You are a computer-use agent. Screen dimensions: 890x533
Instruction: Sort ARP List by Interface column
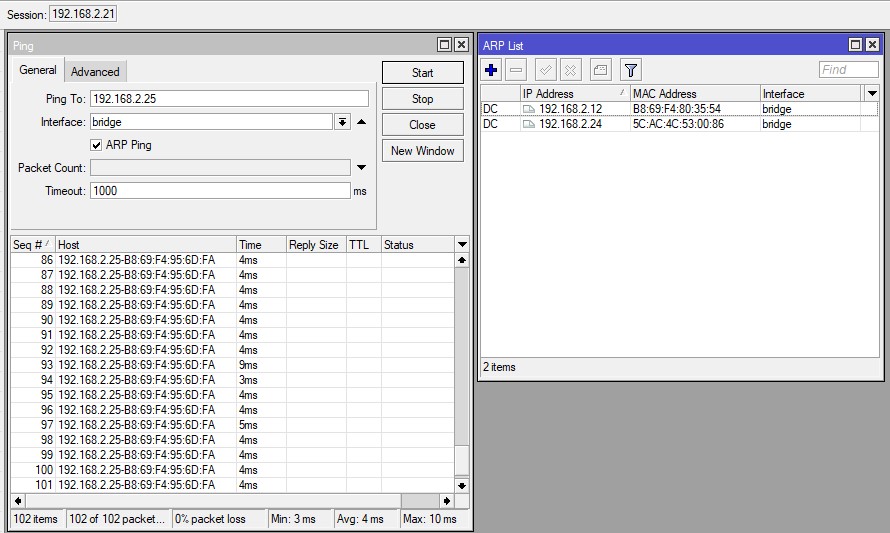811,93
